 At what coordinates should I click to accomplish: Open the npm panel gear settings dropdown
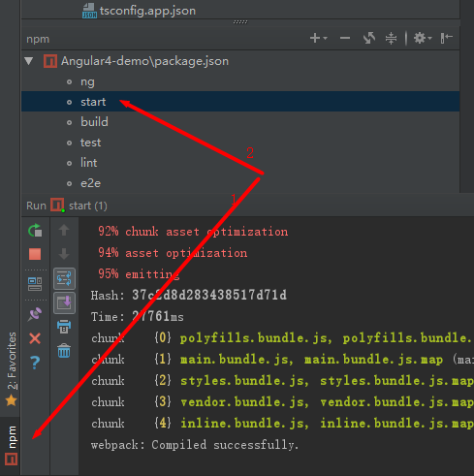423,38
